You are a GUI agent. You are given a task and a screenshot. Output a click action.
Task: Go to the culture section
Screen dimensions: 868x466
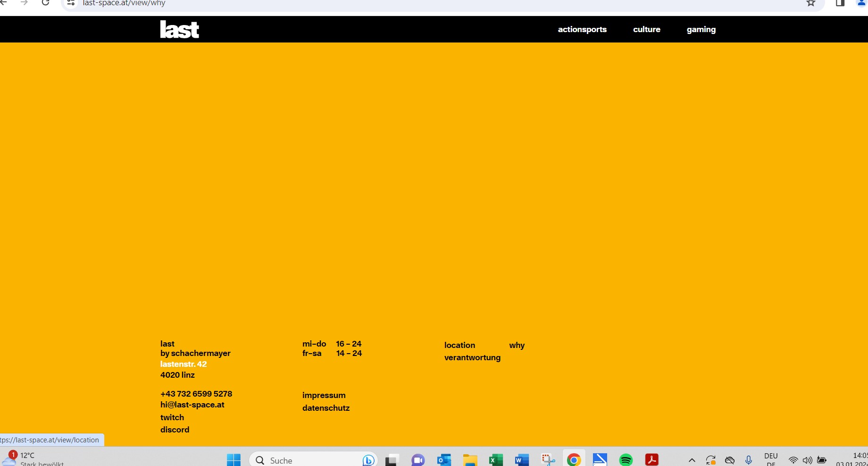pyautogui.click(x=646, y=29)
